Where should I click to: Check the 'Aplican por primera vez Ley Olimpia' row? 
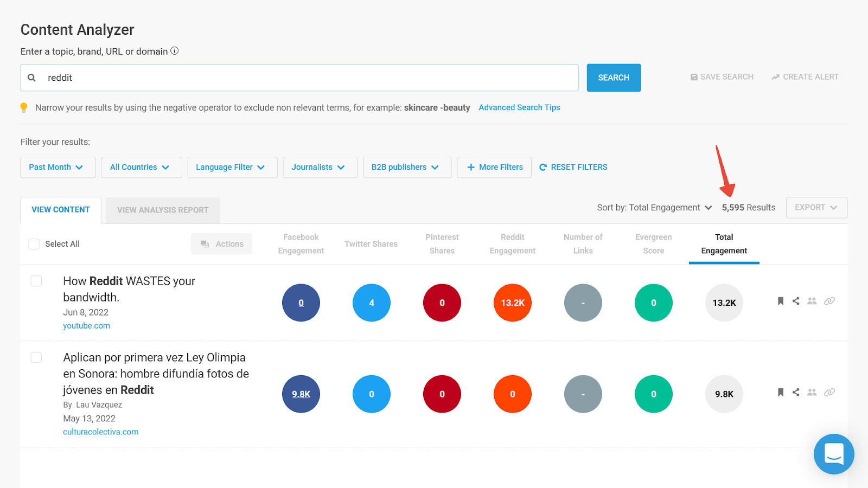(x=36, y=357)
